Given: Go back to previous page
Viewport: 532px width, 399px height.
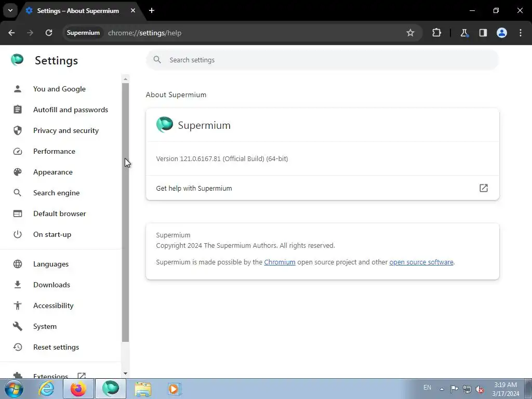Looking at the screenshot, I should [x=11, y=33].
